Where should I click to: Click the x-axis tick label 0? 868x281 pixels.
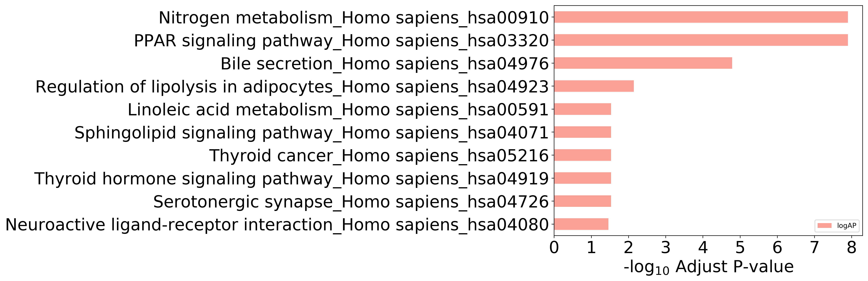click(x=554, y=248)
